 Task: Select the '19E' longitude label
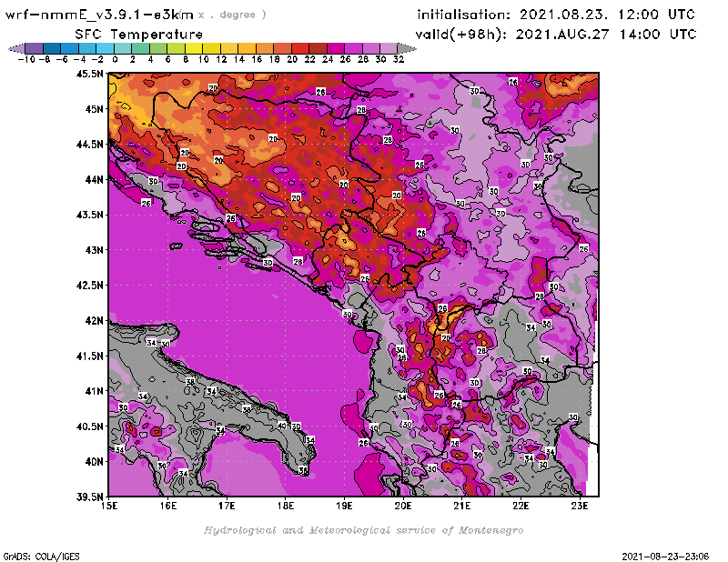[344, 507]
